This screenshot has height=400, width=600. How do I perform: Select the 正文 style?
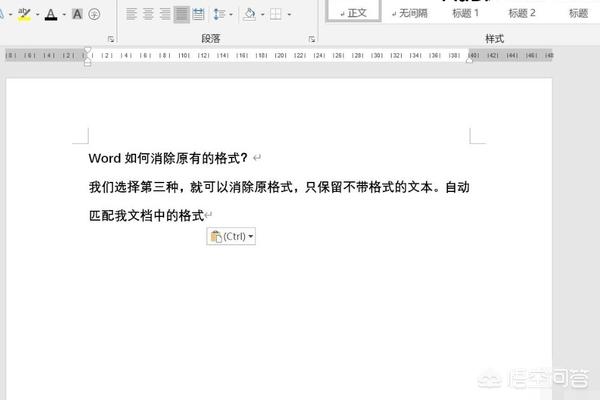pos(354,11)
